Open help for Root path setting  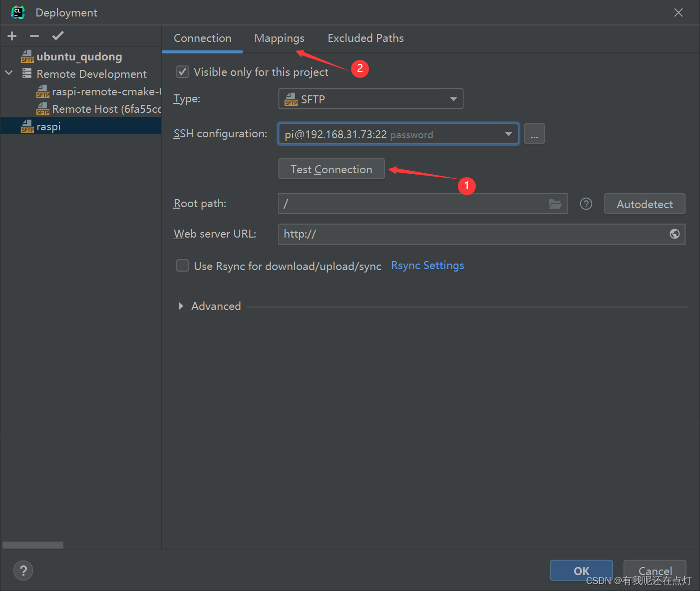point(586,204)
